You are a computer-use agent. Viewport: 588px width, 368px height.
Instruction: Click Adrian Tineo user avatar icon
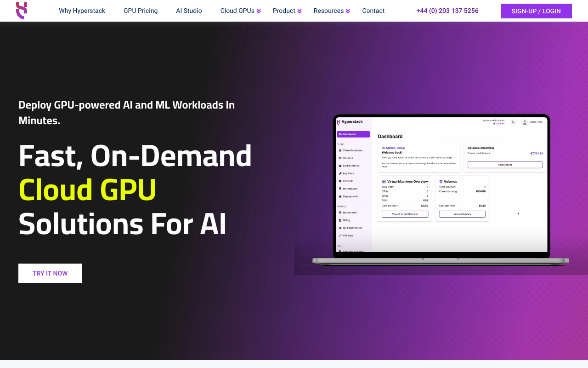pyautogui.click(x=525, y=122)
